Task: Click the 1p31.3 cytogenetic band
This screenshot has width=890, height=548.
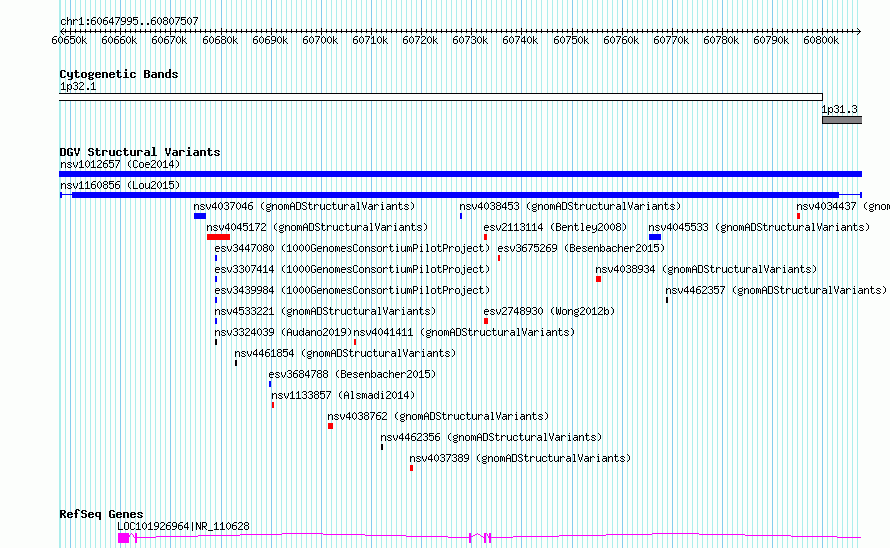Action: (x=842, y=120)
